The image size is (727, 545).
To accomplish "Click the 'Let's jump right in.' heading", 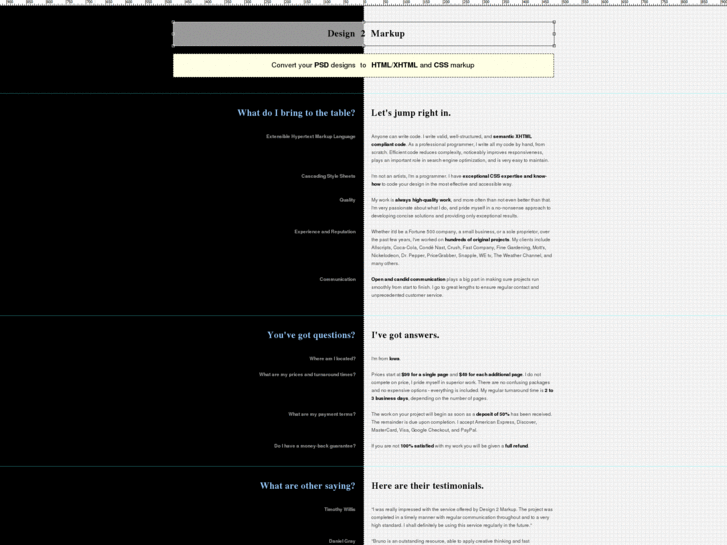I will pos(411,113).
